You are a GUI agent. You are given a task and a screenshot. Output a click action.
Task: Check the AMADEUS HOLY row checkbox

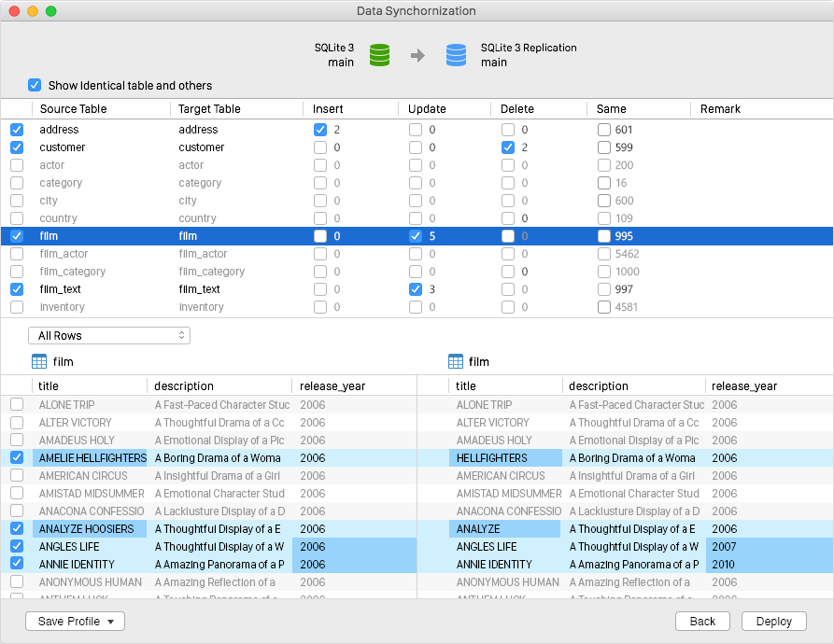17,440
